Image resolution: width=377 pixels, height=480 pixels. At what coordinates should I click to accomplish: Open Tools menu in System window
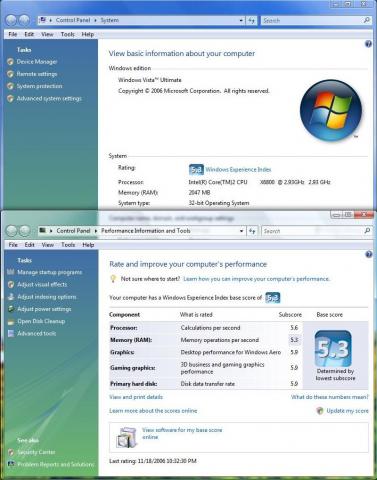point(68,34)
